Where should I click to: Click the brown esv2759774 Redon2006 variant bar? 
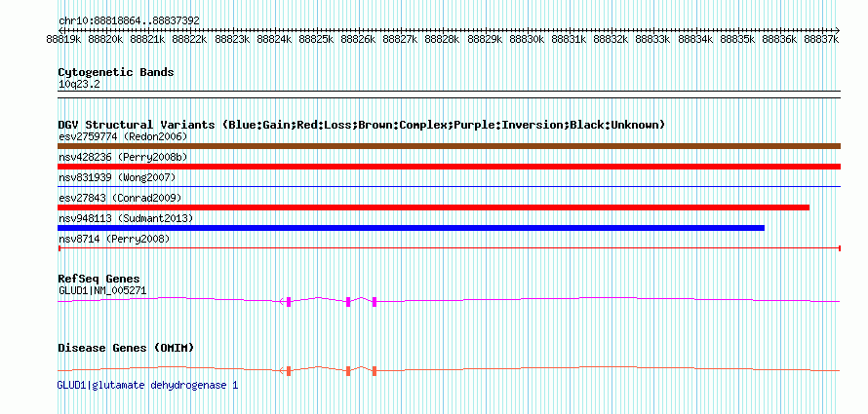pos(449,146)
